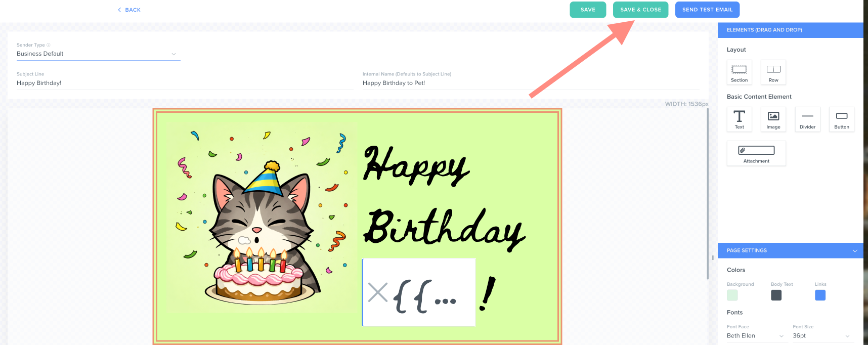Open the Sender Type dropdown
This screenshot has height=345, width=868.
click(99, 54)
